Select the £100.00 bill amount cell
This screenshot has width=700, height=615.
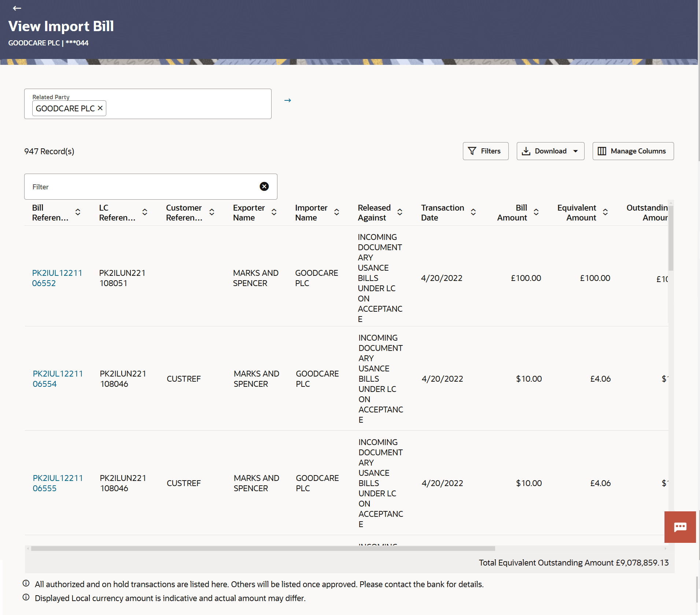click(526, 278)
